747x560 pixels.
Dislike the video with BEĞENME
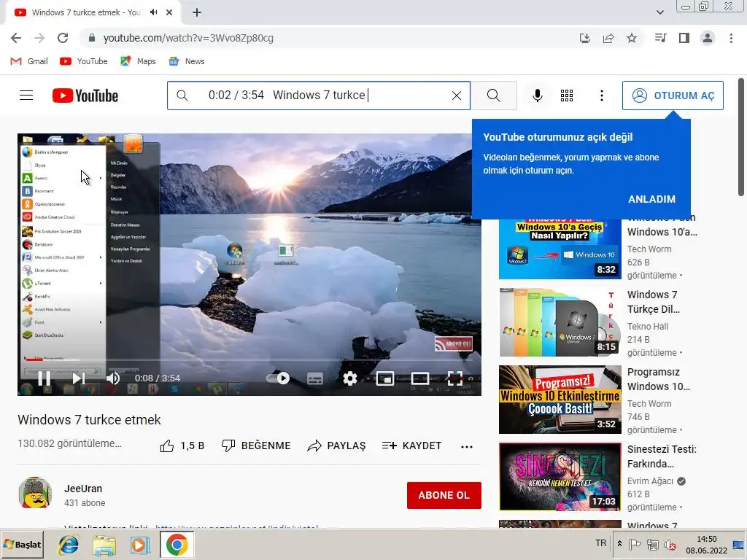tap(256, 446)
